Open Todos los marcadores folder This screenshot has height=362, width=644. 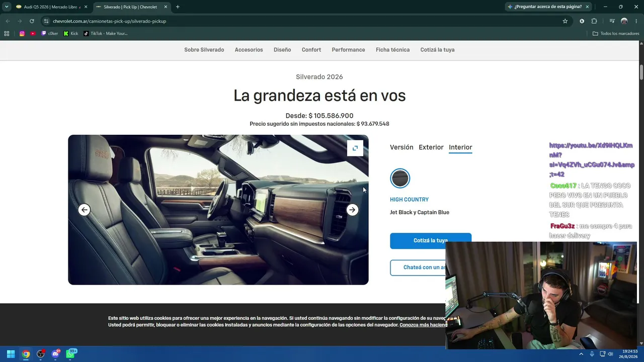tap(616, 34)
